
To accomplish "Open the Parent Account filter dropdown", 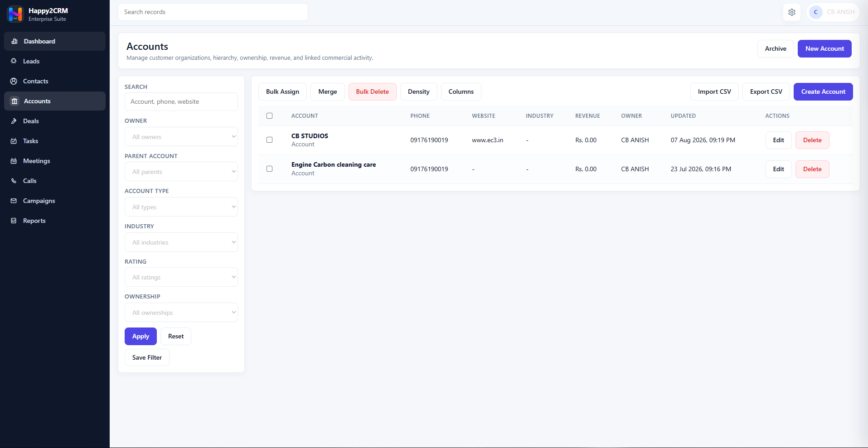I will [x=181, y=172].
